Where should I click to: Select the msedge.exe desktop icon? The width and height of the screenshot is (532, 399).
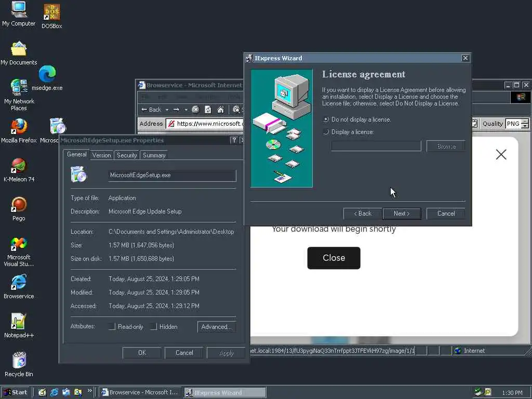pos(47,78)
